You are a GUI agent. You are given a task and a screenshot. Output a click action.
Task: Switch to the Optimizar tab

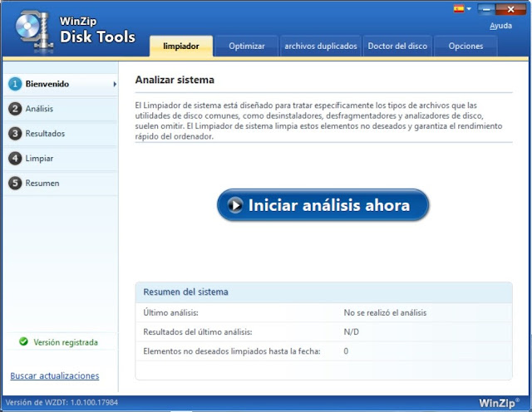[247, 47]
